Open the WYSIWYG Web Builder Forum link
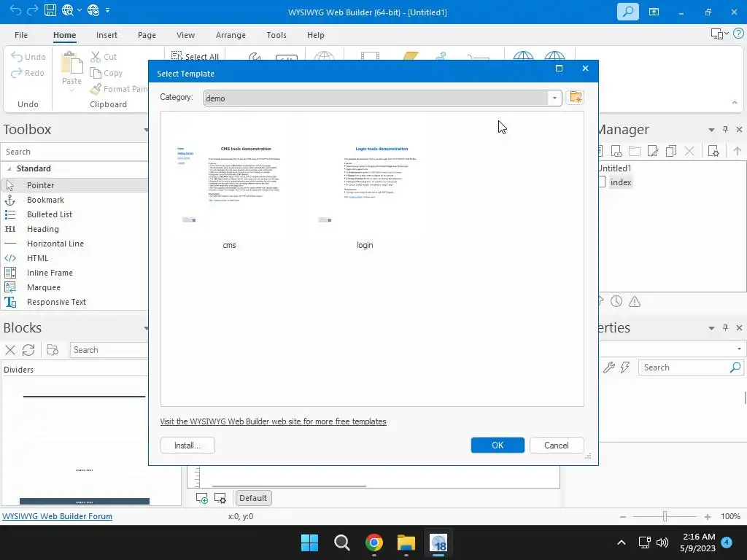This screenshot has height=560, width=747. [x=57, y=516]
